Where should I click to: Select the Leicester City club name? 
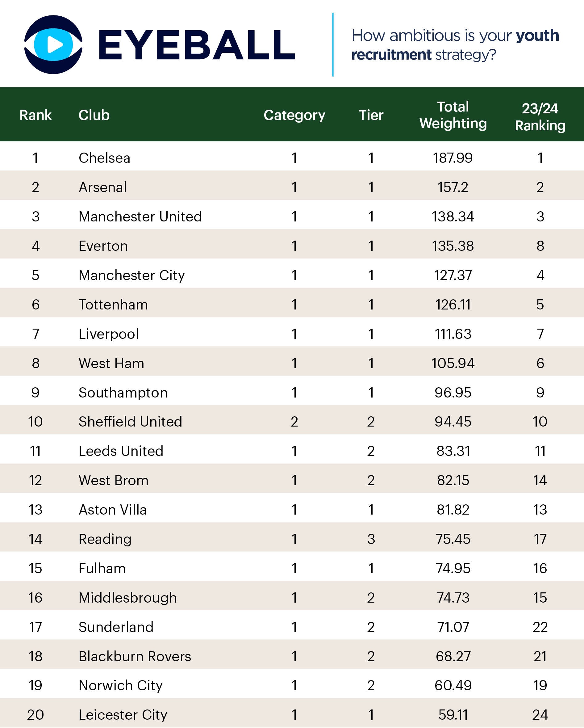[x=123, y=715]
